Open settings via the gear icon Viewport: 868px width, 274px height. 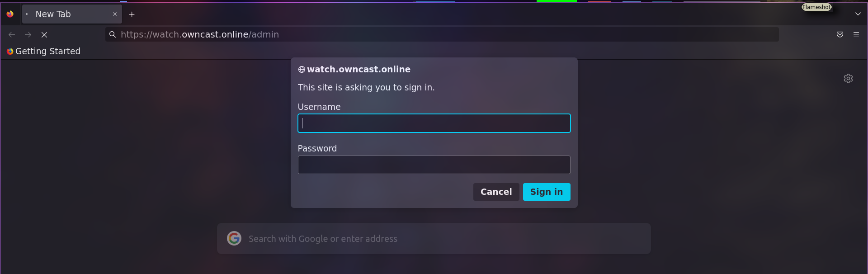[848, 78]
